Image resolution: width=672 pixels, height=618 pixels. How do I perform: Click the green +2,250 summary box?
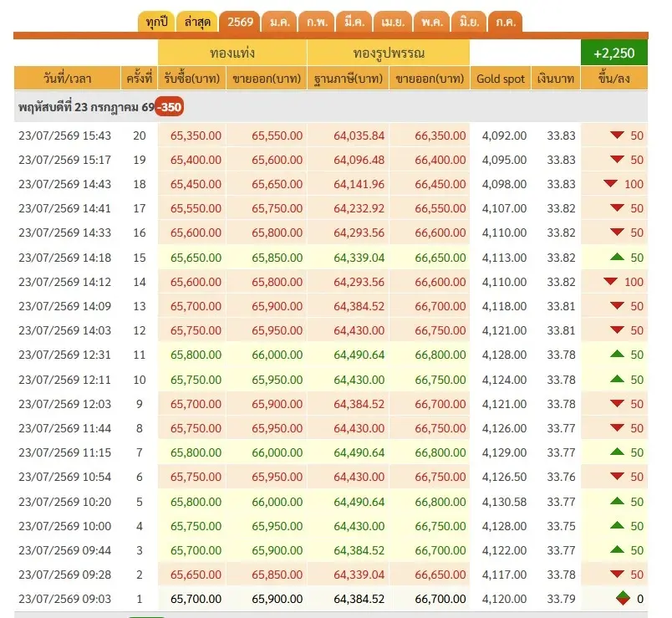point(613,53)
